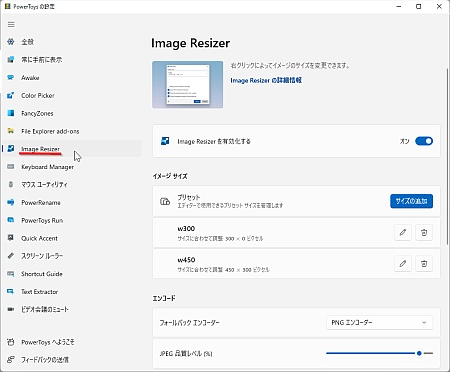Delete the w450 preset with trash icon
The width and height of the screenshot is (450, 372).
pos(424,264)
